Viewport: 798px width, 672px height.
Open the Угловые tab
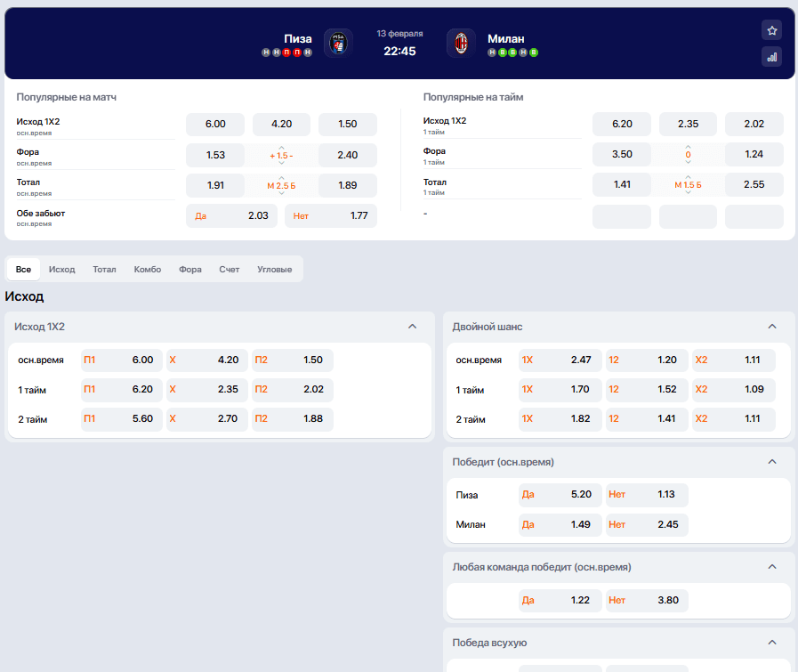pos(274,269)
